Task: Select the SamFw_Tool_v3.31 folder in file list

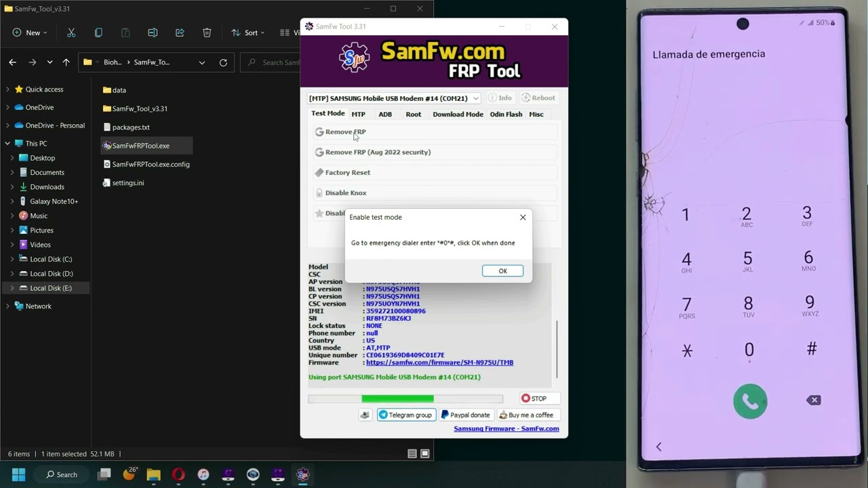Action: point(135,108)
